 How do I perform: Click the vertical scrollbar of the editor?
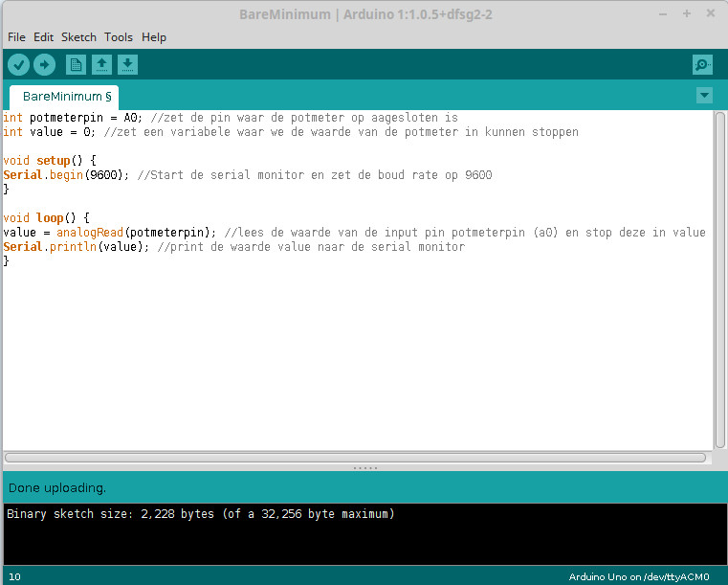718,278
